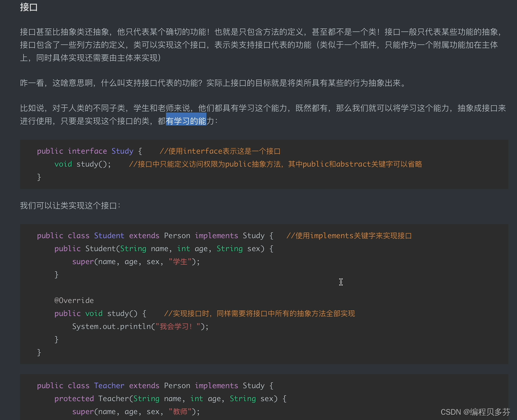Image resolution: width=517 pixels, height=420 pixels.
Task: Click the comment starting "//接口中只能定义访问权限为public"
Action: pos(276,164)
